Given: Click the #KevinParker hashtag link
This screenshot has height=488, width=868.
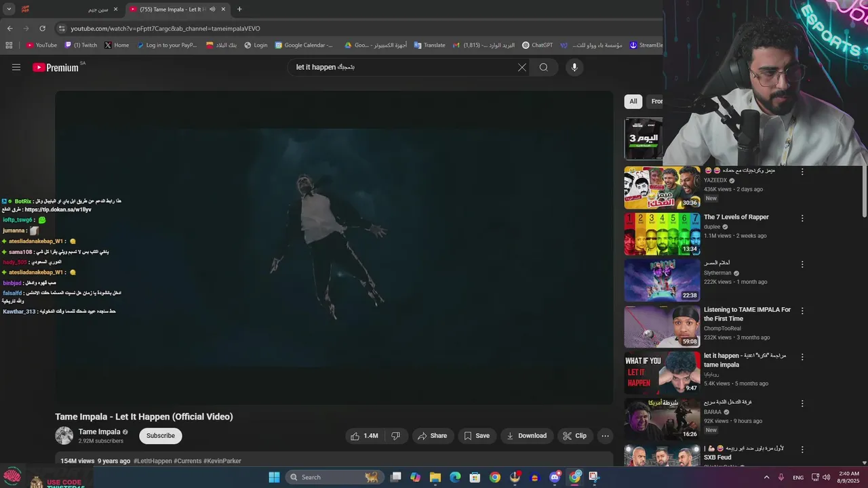Looking at the screenshot, I should point(222,461).
